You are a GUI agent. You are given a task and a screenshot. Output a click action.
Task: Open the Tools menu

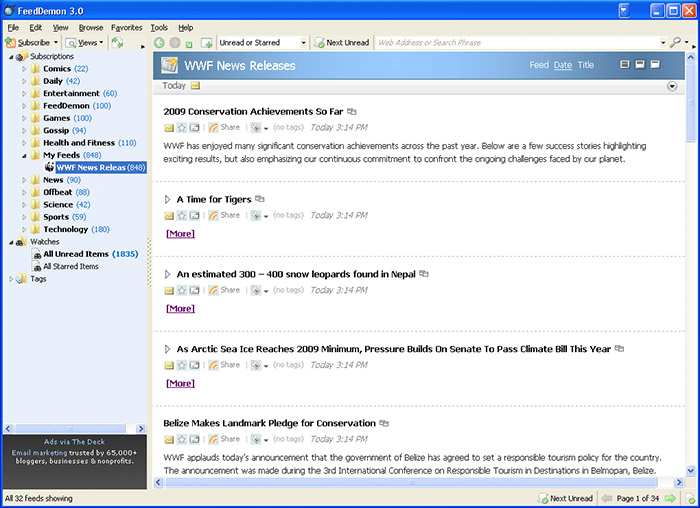(x=159, y=27)
